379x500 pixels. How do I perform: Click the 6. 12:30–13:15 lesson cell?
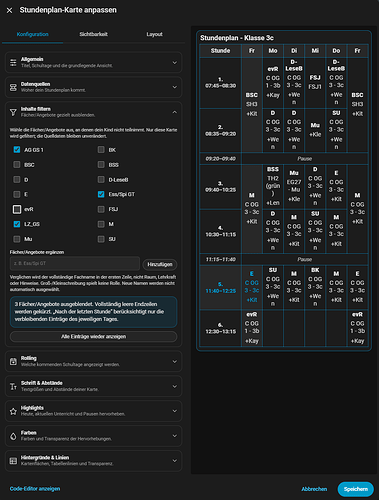(x=220, y=328)
